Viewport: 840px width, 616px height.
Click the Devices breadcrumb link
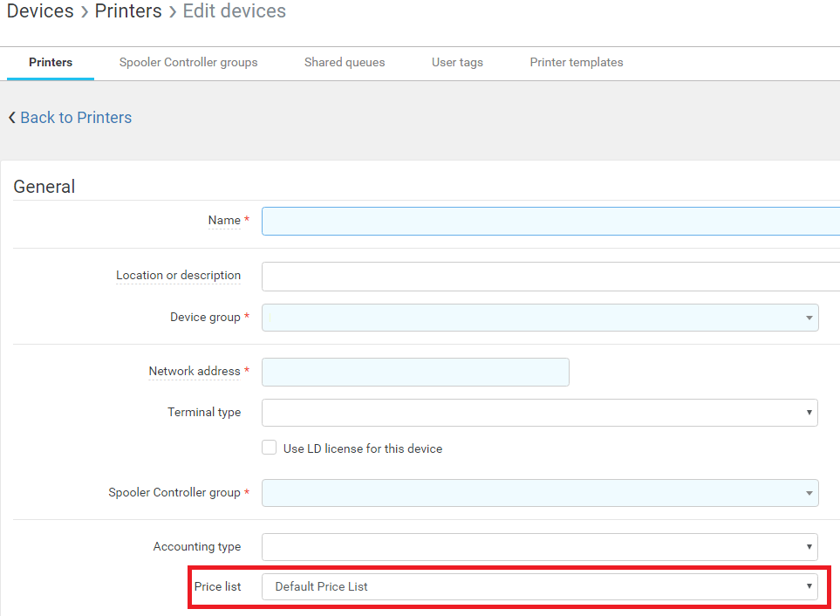click(x=40, y=11)
